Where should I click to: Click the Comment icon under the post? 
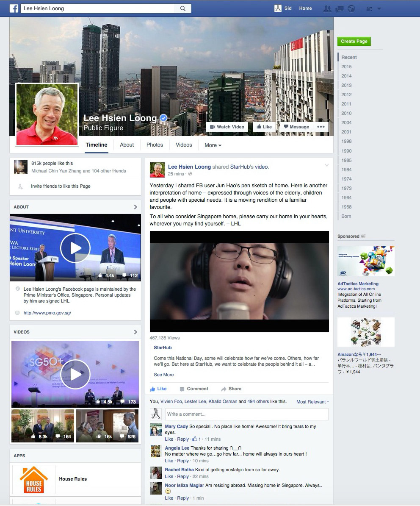tap(182, 389)
